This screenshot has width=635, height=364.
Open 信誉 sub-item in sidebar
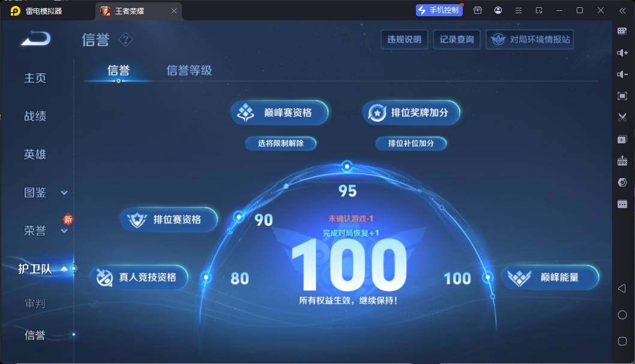point(35,335)
